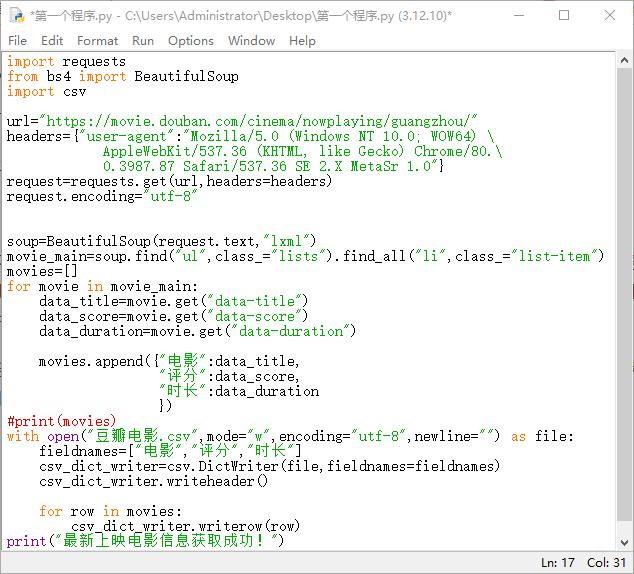Minimize the IDLE editor window
The image size is (634, 574).
point(519,15)
